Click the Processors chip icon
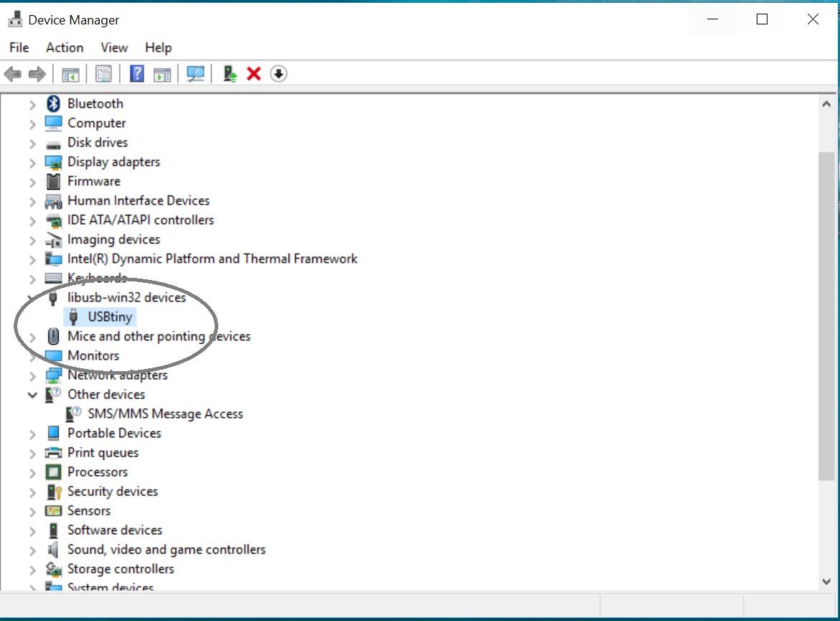Image resolution: width=840 pixels, height=621 pixels. [x=53, y=472]
